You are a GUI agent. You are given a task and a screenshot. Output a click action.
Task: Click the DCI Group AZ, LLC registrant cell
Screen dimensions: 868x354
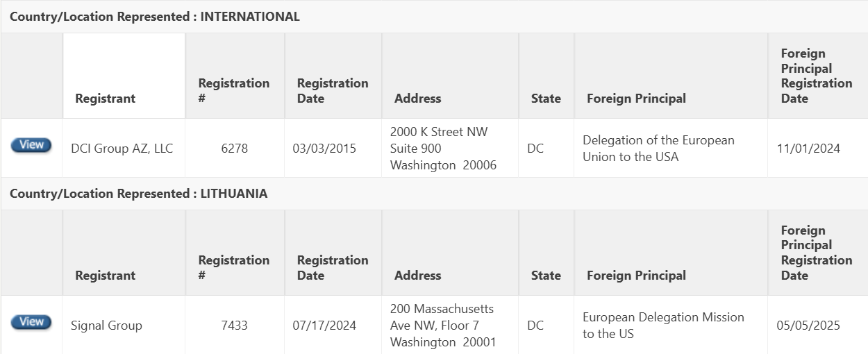click(x=124, y=148)
